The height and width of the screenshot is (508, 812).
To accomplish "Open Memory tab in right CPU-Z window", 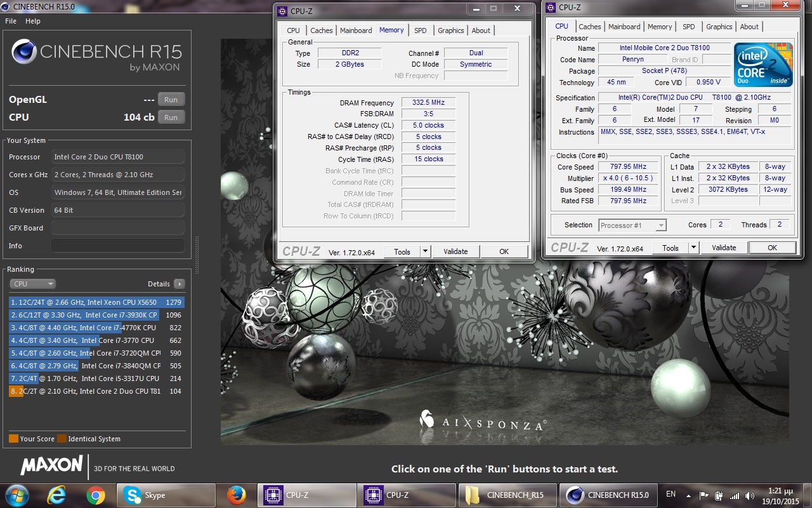I will (660, 27).
